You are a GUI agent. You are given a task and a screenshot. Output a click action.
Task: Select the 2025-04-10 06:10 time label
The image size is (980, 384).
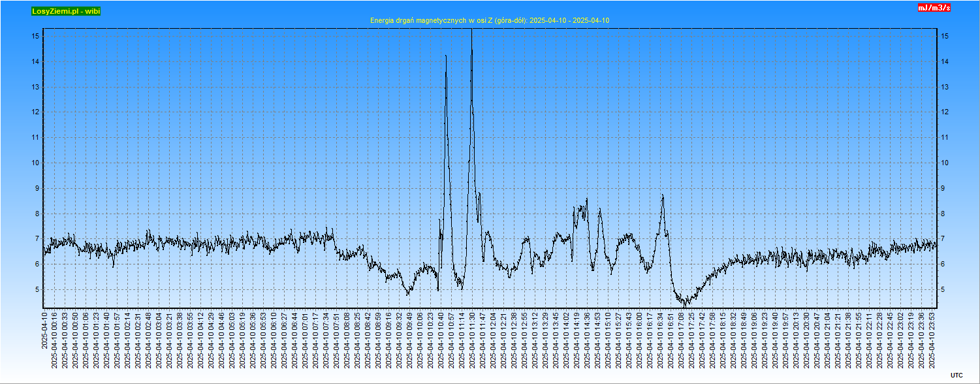click(x=274, y=340)
